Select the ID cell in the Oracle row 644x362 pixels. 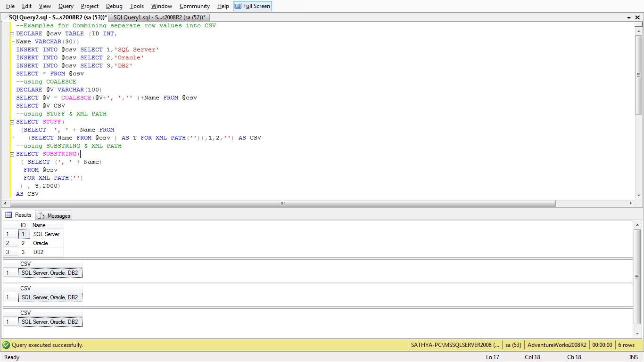tap(24, 243)
